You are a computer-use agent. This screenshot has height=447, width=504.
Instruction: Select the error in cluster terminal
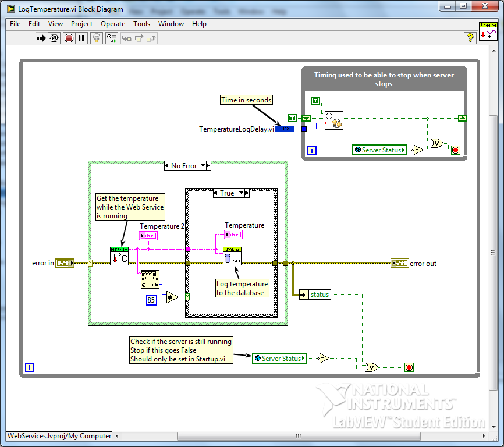[x=65, y=263]
